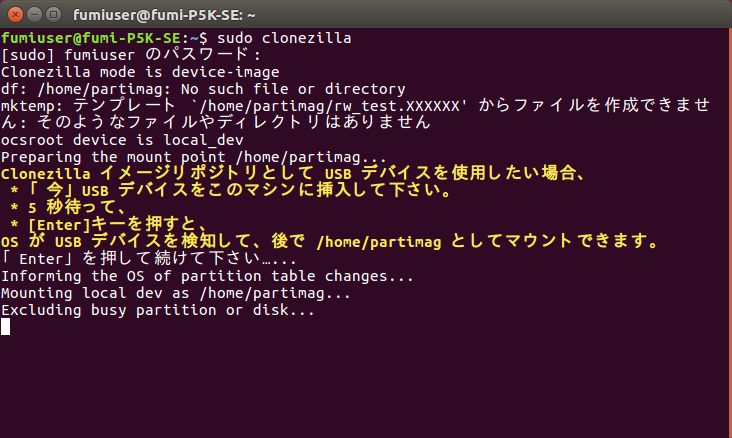Image resolution: width=732 pixels, height=438 pixels.
Task: Click 'Excluding busy partition or disk' line
Action: pyautogui.click(x=158, y=310)
